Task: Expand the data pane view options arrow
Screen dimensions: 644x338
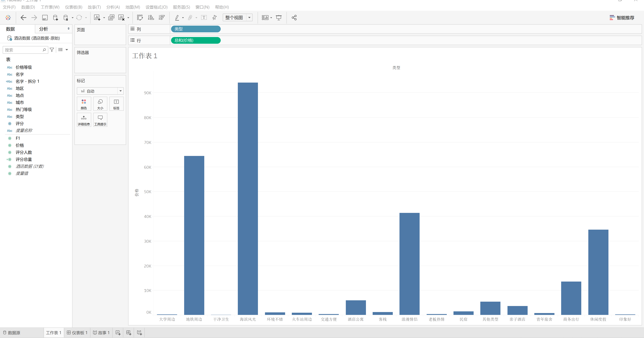Action: click(67, 50)
